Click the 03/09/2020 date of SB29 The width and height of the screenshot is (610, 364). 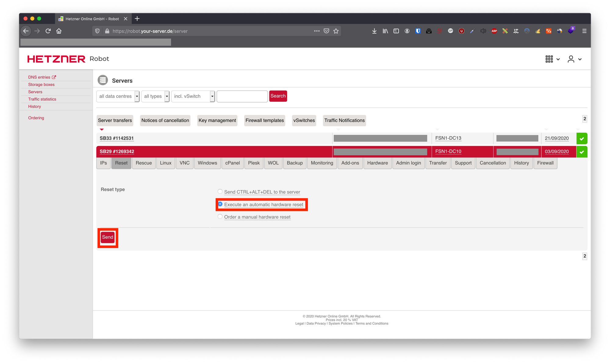click(x=557, y=152)
